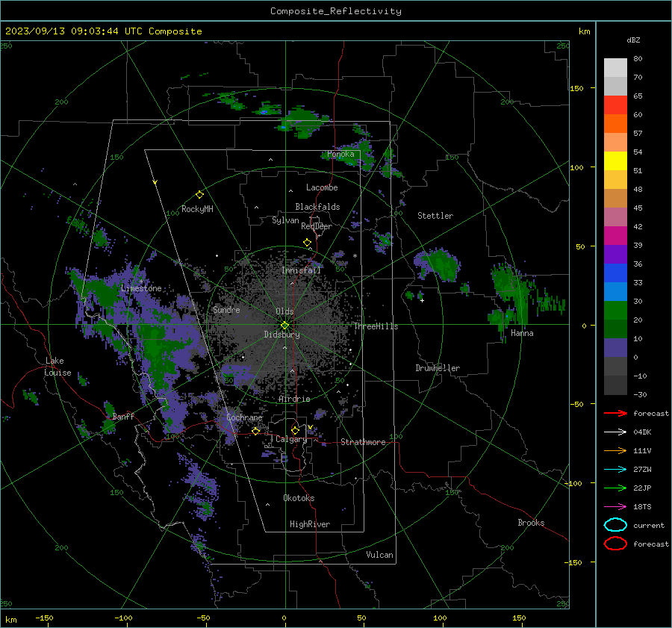Click the magenta 18TS arrow in legend
The image size is (672, 628).
click(x=615, y=507)
